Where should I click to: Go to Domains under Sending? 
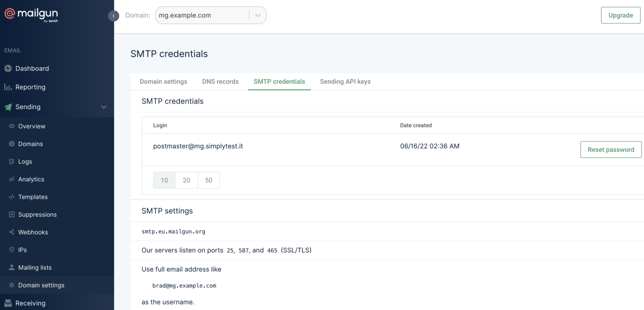(x=30, y=144)
